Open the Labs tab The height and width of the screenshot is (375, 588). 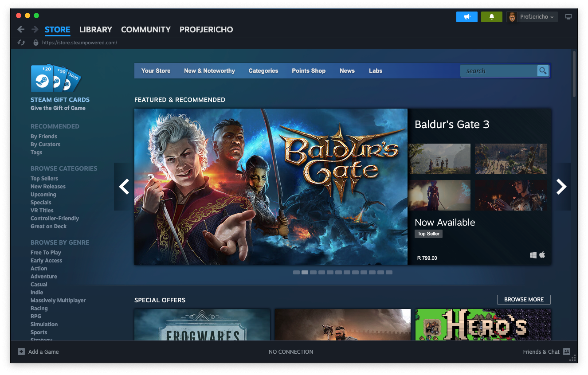click(x=376, y=70)
